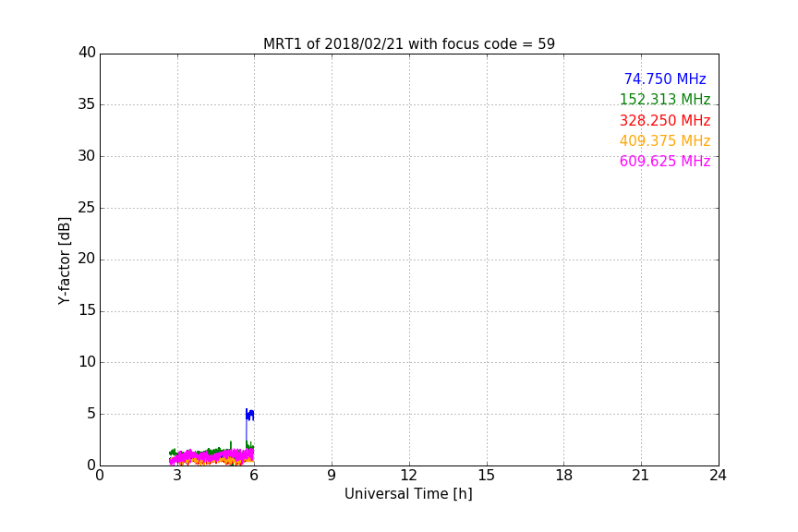Image resolution: width=798 pixels, height=532 pixels.
Task: Click y-axis tick value 10
Action: coord(87,362)
